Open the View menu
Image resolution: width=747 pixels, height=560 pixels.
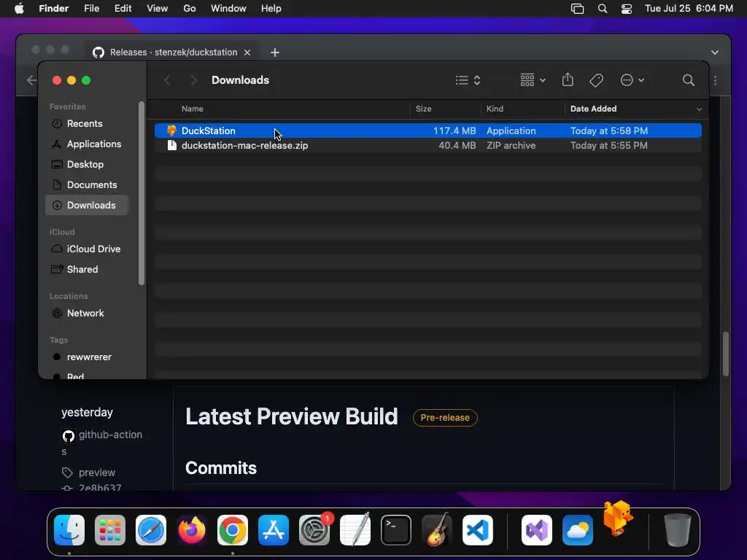[158, 9]
